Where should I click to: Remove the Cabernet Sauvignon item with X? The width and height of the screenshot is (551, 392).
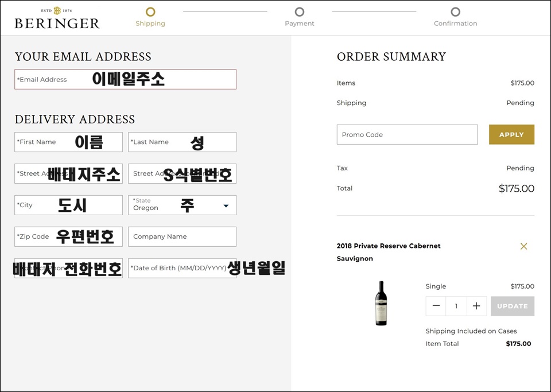click(523, 246)
